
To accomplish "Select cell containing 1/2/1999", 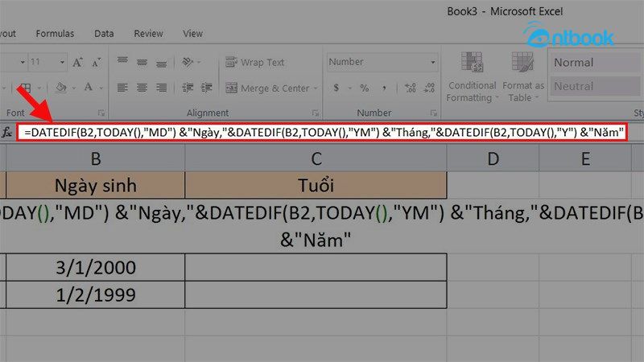I will pos(95,294).
